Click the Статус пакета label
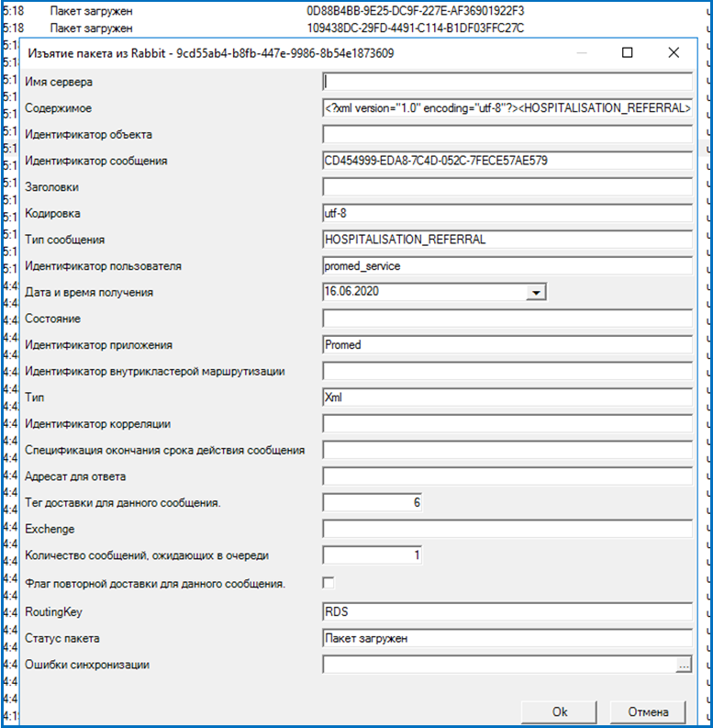Image resolution: width=713 pixels, height=728 pixels. 62,638
